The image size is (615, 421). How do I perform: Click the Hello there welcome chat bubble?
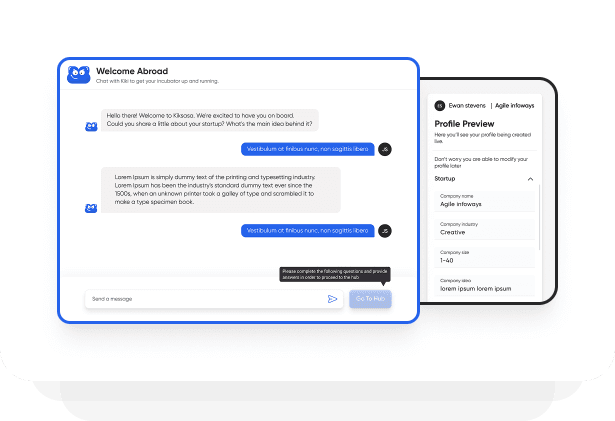click(x=210, y=120)
